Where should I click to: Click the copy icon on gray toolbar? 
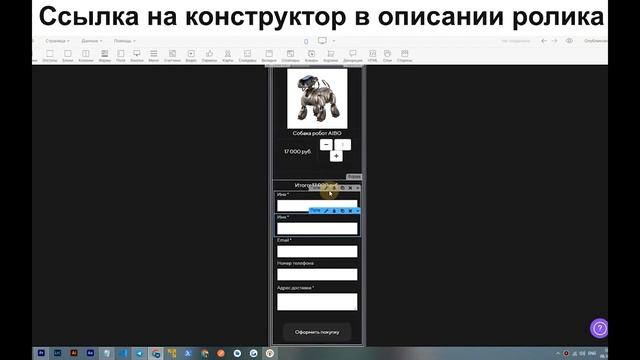342,188
